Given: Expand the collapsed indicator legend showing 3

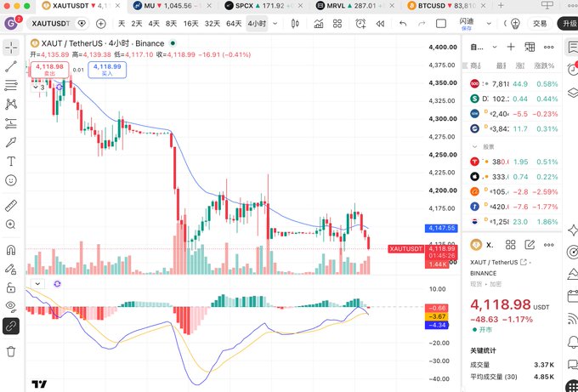Looking at the screenshot, I should 39,88.
